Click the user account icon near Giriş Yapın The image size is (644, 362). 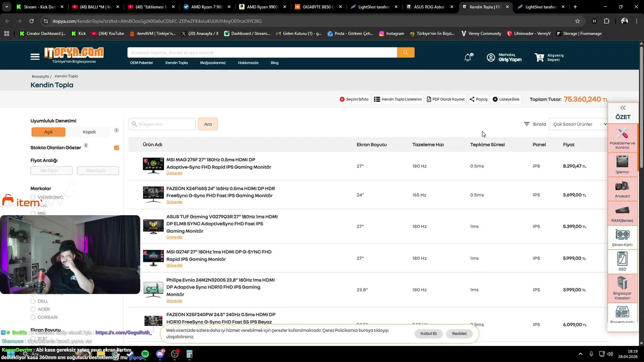click(x=491, y=57)
